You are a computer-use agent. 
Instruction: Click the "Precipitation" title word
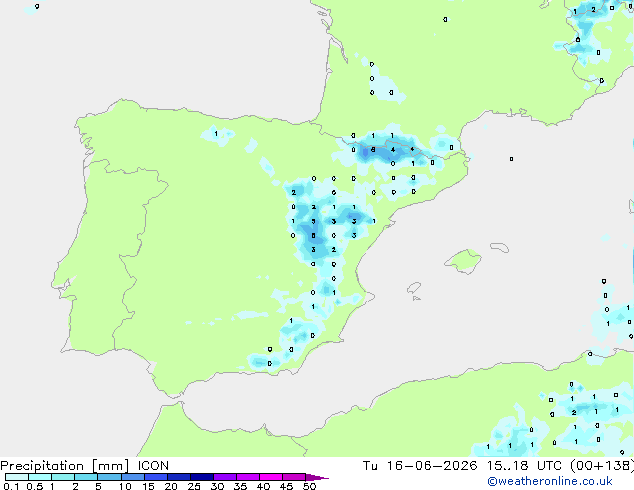tap(42, 466)
